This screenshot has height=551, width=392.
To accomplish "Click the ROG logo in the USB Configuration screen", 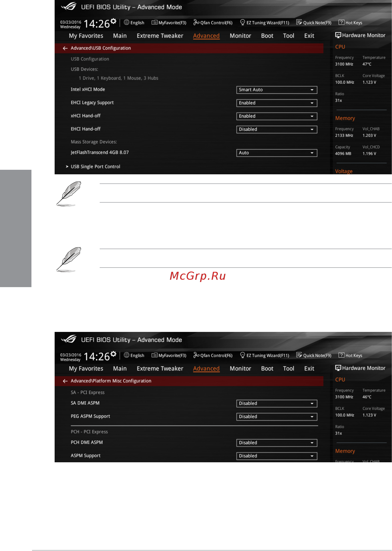I will [x=69, y=6].
